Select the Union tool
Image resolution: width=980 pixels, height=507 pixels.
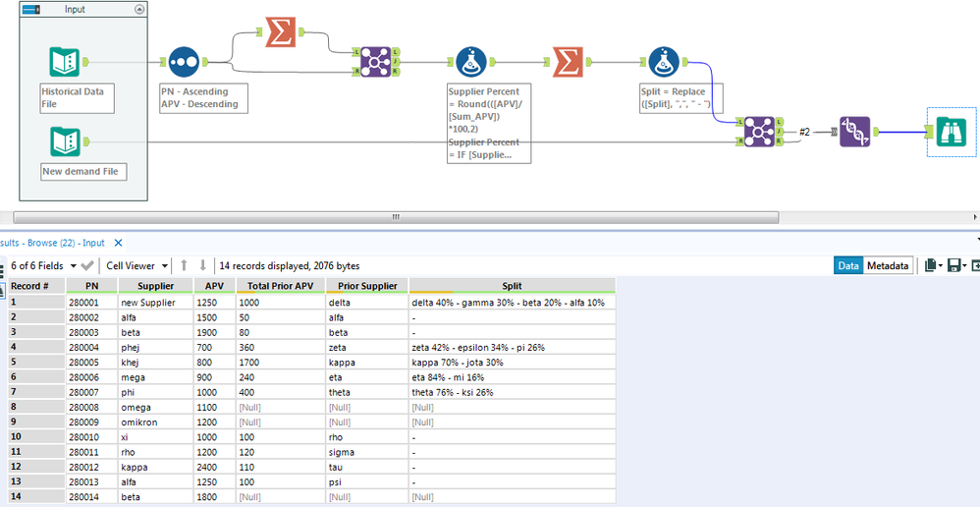point(855,132)
